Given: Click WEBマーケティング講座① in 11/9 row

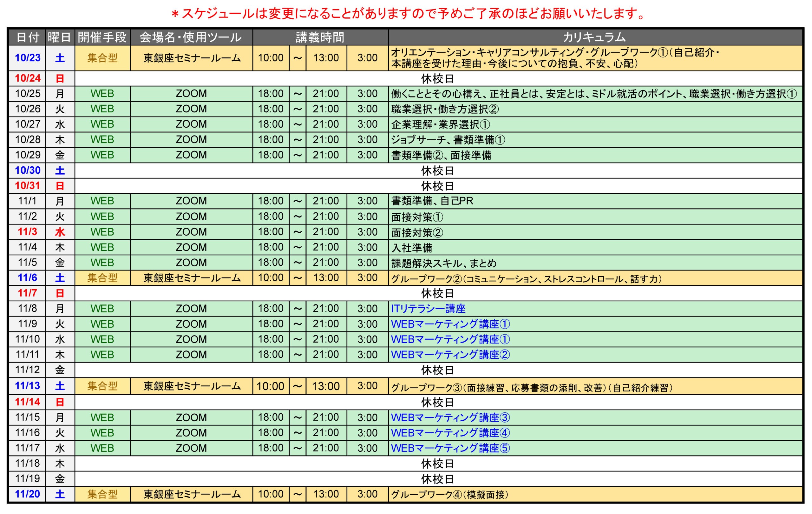Looking at the screenshot, I should point(450,324).
